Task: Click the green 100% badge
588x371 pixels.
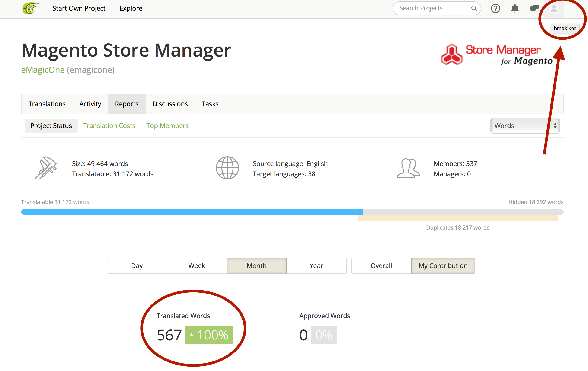Action: [x=209, y=335]
